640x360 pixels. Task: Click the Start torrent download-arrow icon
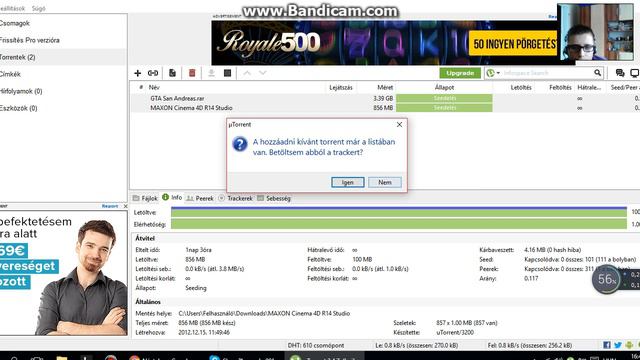click(x=211, y=73)
